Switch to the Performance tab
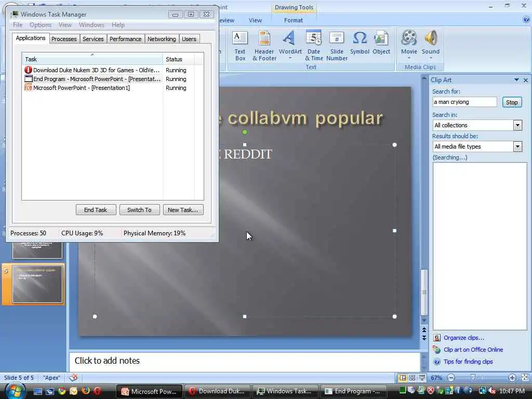Viewport: 532px width, 399px height. [x=126, y=39]
